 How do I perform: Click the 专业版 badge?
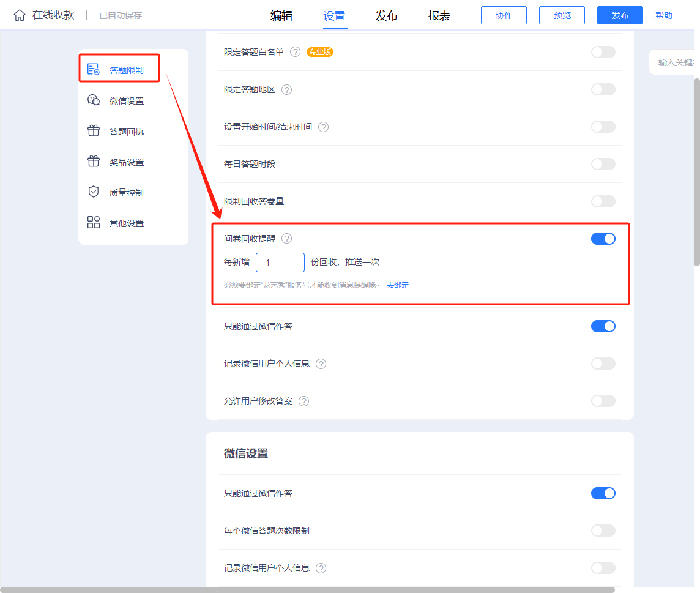click(320, 52)
